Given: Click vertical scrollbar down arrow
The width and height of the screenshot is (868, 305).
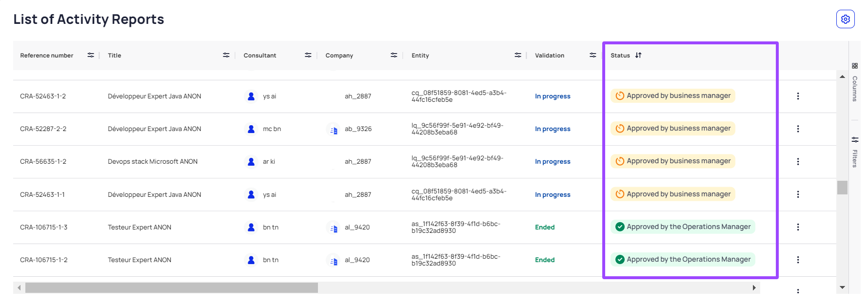Looking at the screenshot, I should (x=842, y=287).
